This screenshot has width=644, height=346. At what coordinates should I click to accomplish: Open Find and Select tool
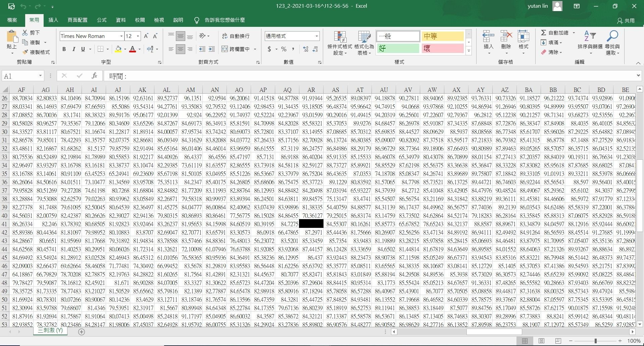[612, 43]
